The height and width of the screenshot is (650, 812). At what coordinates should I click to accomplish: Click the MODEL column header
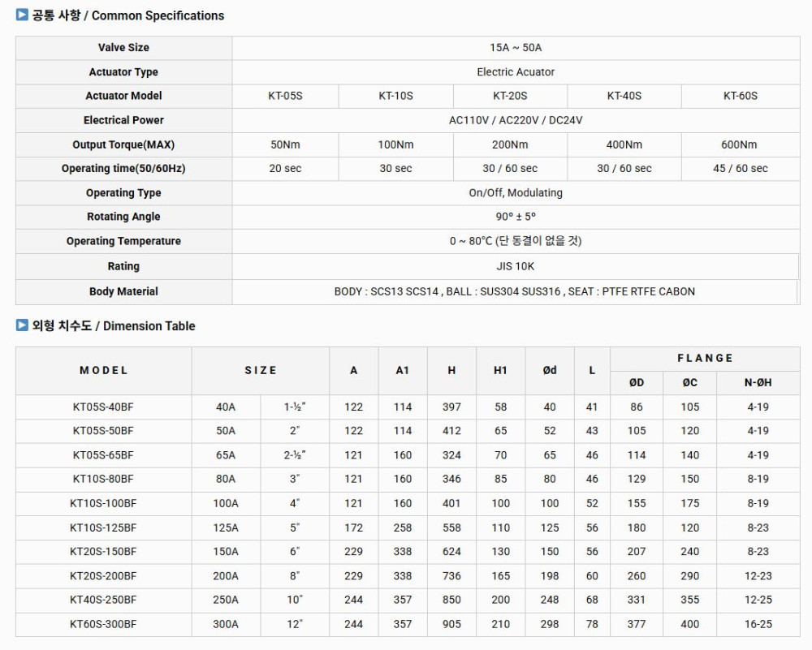click(x=104, y=370)
